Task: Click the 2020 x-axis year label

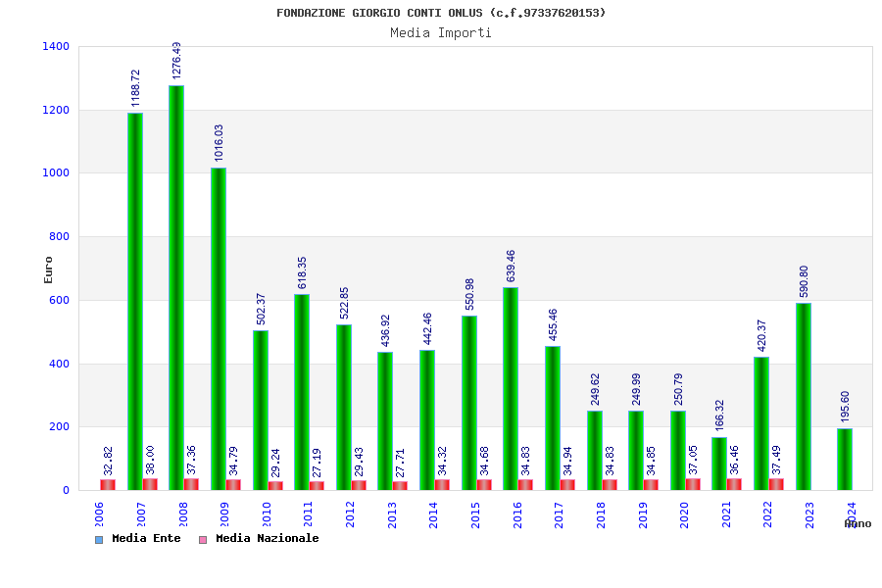Action: [684, 514]
